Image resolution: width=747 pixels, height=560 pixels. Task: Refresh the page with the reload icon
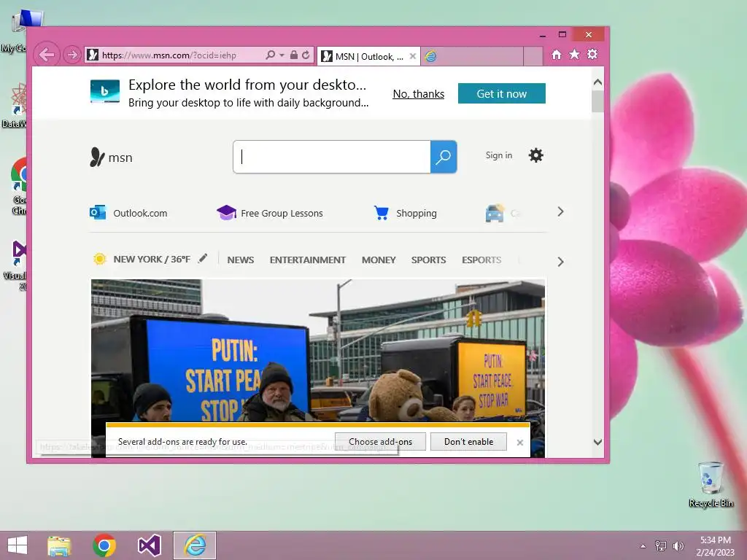(306, 55)
